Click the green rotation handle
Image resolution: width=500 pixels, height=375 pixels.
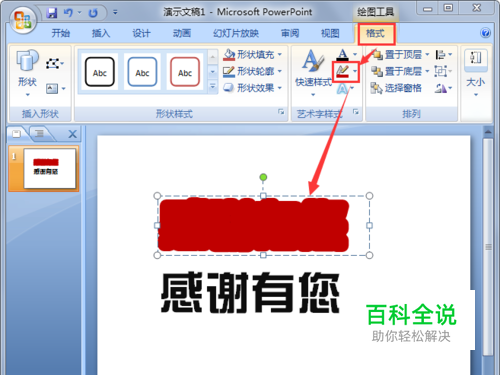point(263,177)
